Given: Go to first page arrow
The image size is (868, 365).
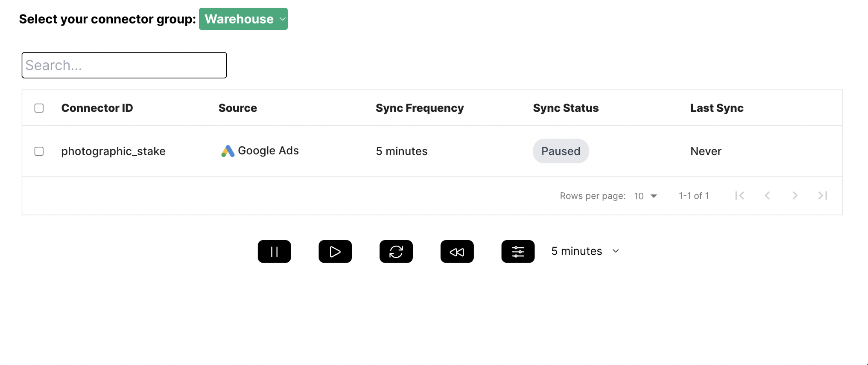Looking at the screenshot, I should [740, 195].
